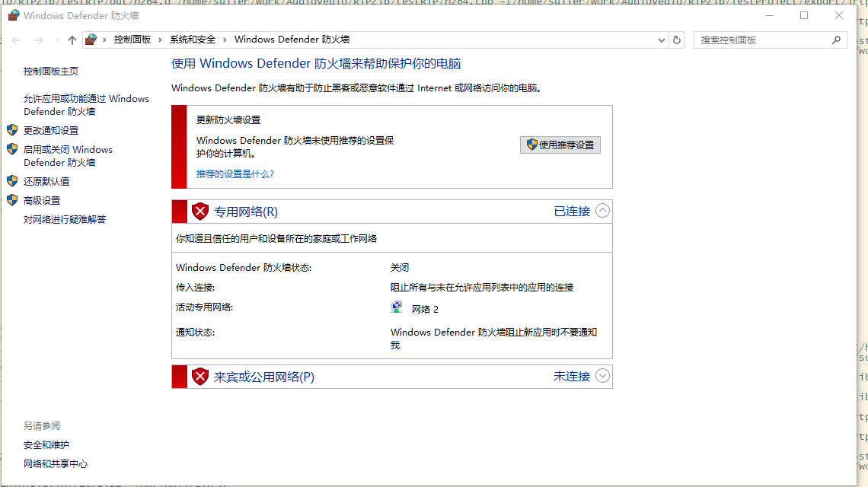The height and width of the screenshot is (487, 868).
Task: Click the 网络 2 network icon
Action: pyautogui.click(x=397, y=307)
